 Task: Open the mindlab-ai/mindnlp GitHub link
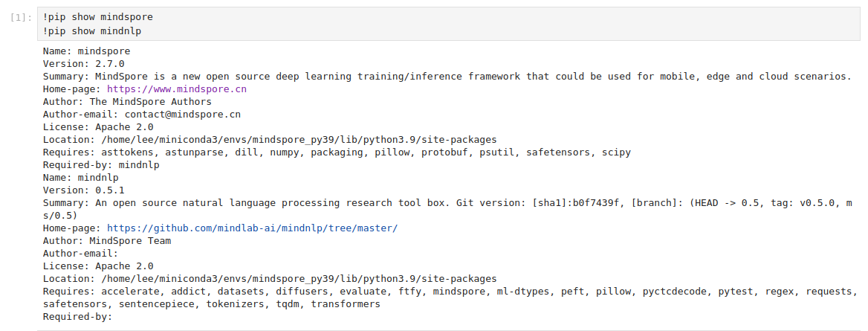[252, 228]
